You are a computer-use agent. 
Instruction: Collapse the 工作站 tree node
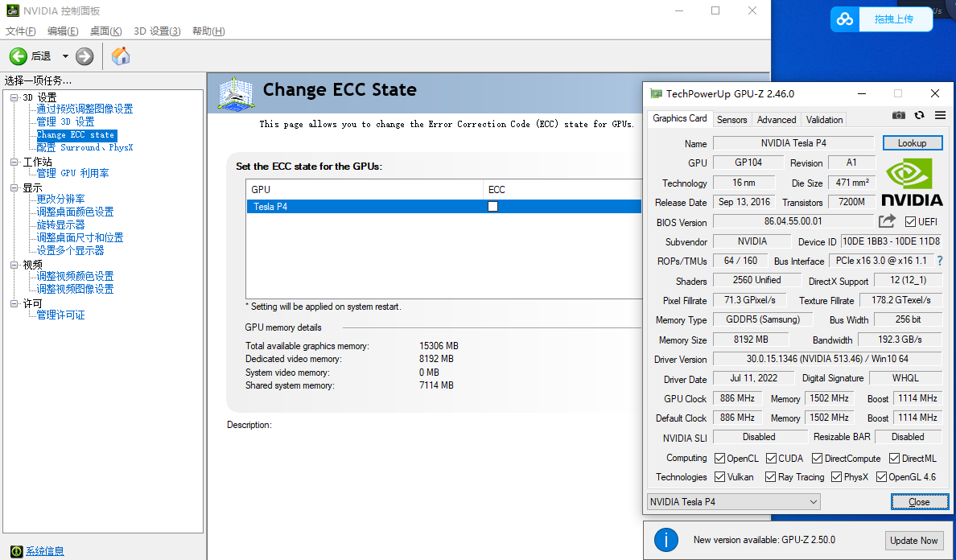[x=14, y=162]
